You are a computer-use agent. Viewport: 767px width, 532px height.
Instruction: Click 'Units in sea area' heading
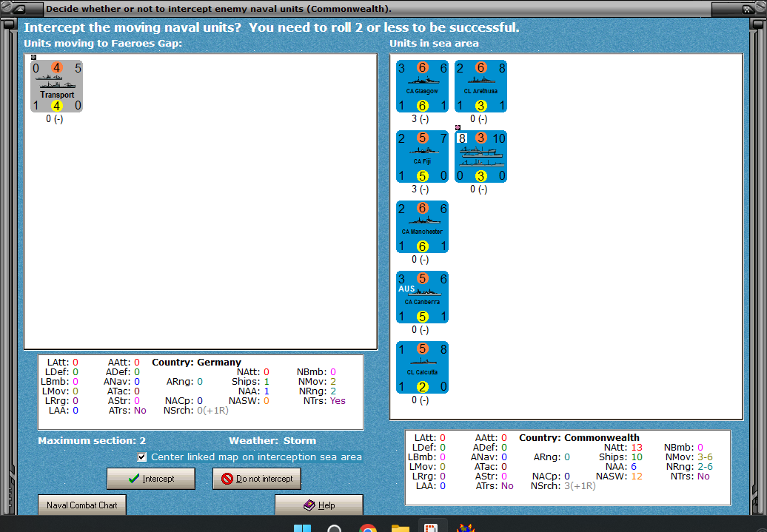(434, 43)
